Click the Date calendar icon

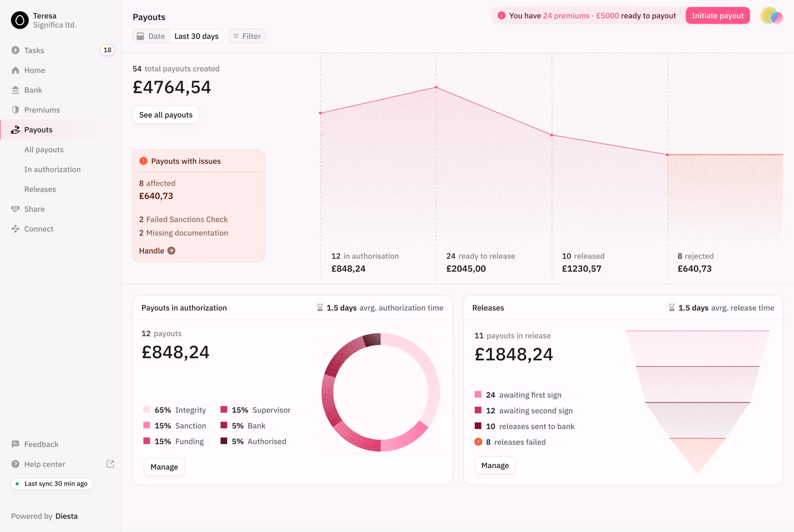click(x=140, y=36)
